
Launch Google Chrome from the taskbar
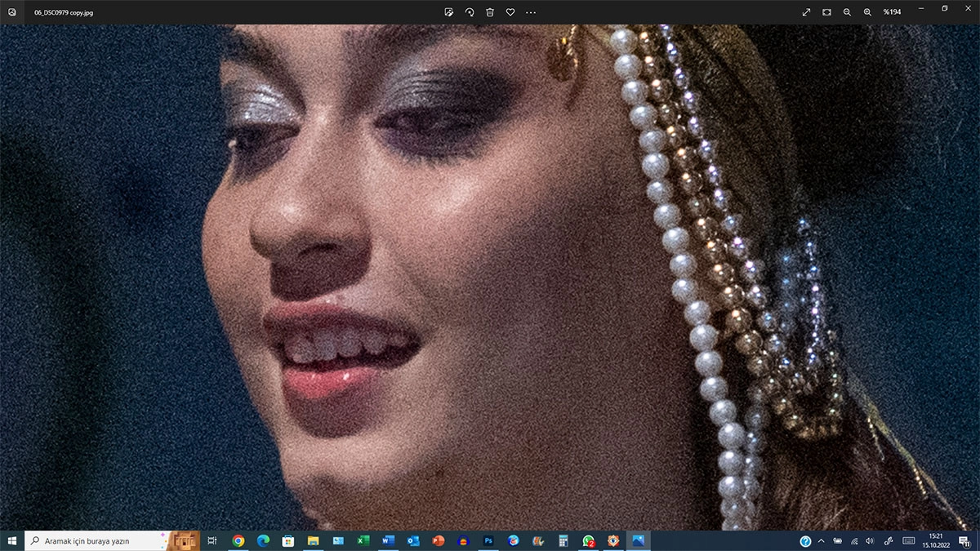point(238,540)
